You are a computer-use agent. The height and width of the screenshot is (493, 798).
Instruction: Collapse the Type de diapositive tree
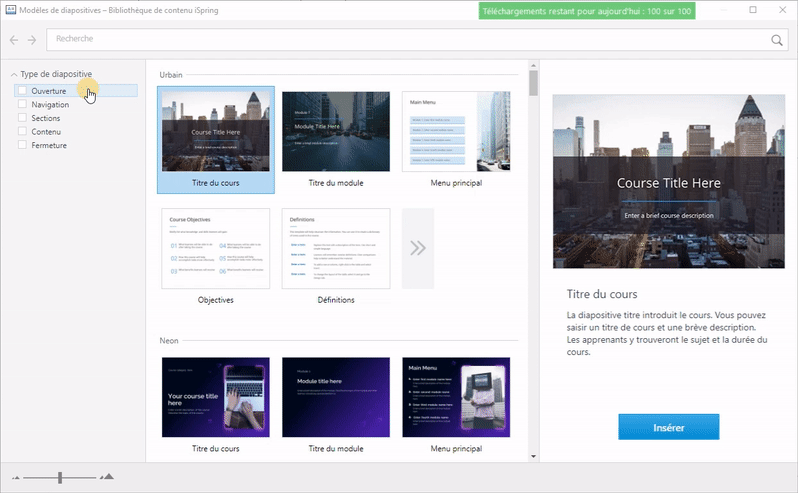pos(14,74)
